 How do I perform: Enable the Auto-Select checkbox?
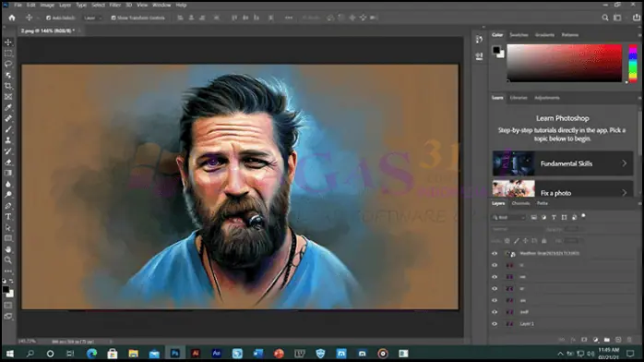click(x=49, y=18)
